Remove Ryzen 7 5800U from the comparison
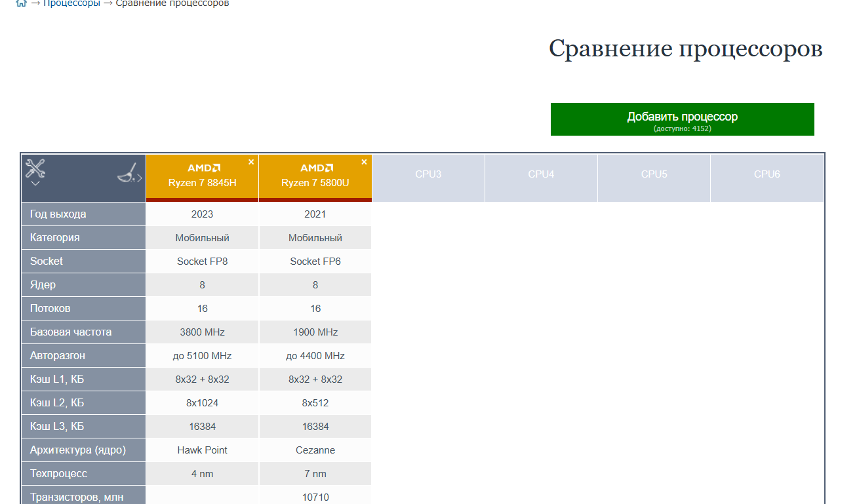Screen dimensions: 857x504 364,161
